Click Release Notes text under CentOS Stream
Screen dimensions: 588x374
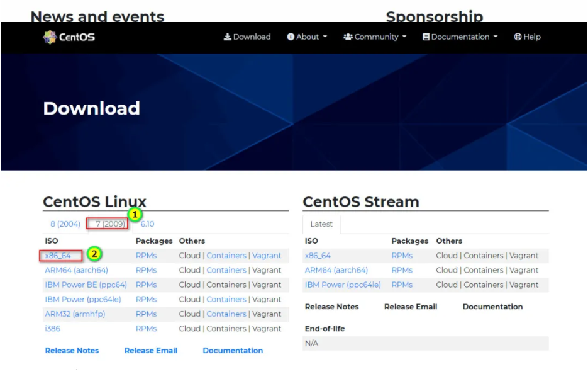tap(332, 307)
